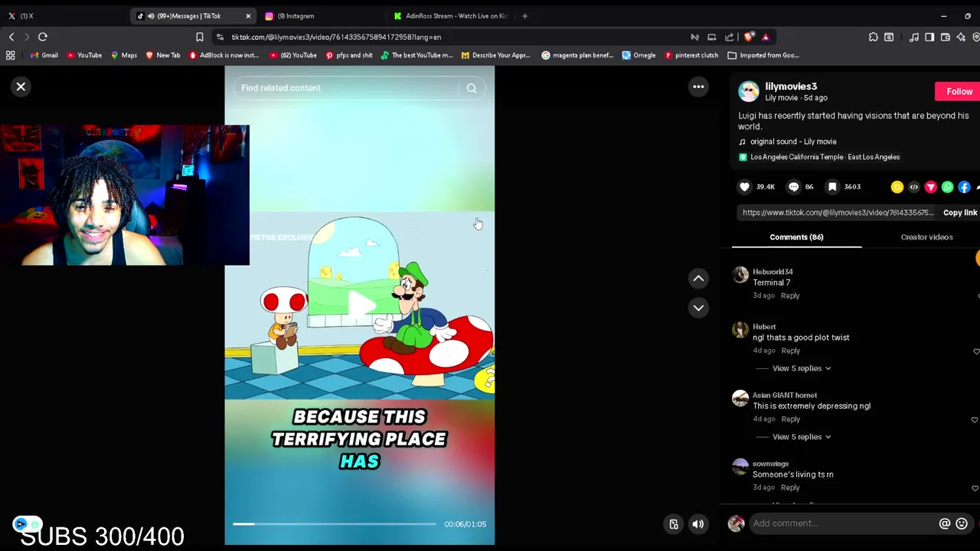Bookmark this page in the address bar
The height and width of the screenshot is (551, 980).
coord(200,37)
